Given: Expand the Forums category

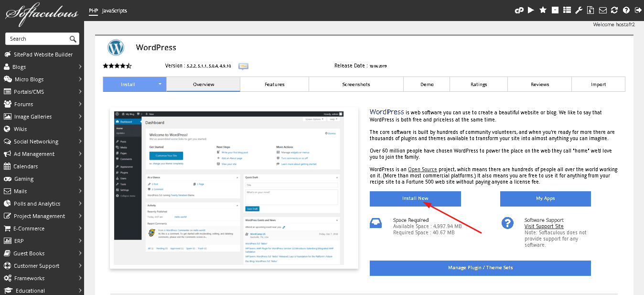Looking at the screenshot, I should pyautogui.click(x=80, y=104).
